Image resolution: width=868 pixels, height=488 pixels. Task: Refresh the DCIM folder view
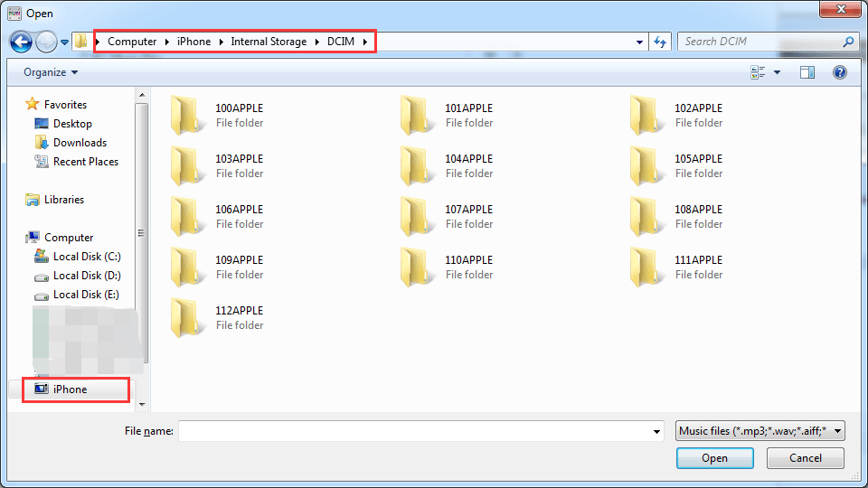click(660, 42)
